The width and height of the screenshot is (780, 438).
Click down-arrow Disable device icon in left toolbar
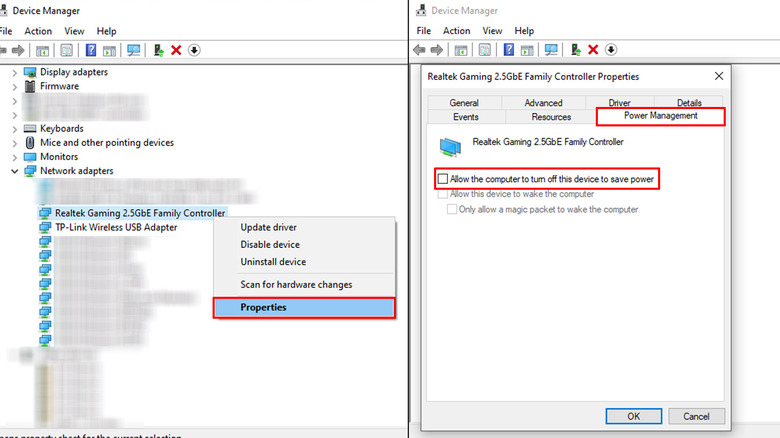(194, 50)
